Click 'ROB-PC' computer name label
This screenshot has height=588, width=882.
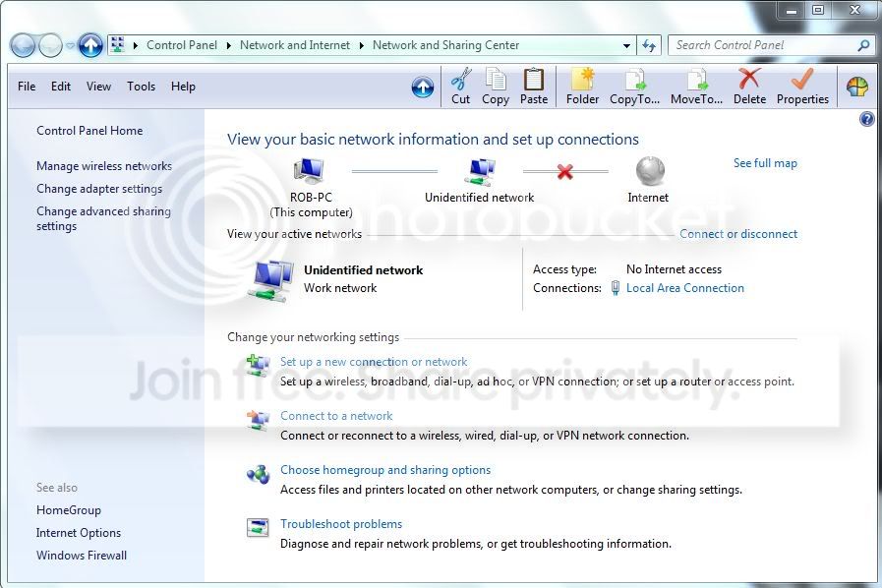(x=311, y=198)
